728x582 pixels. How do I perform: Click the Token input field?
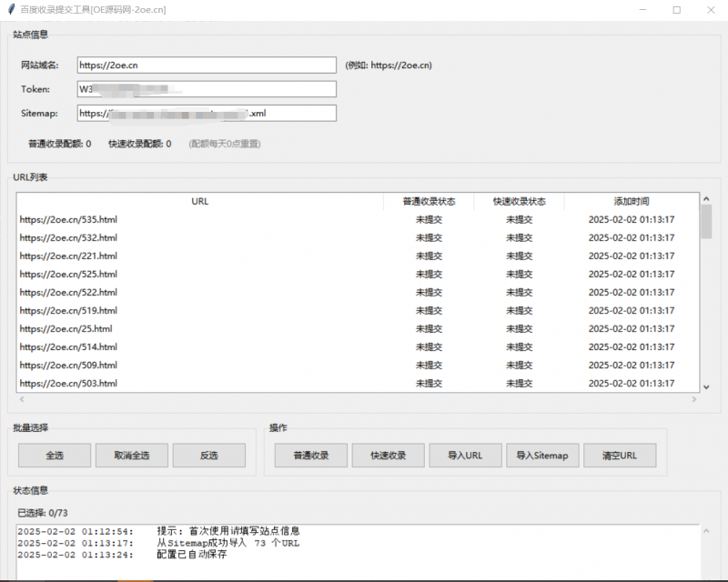click(x=205, y=88)
